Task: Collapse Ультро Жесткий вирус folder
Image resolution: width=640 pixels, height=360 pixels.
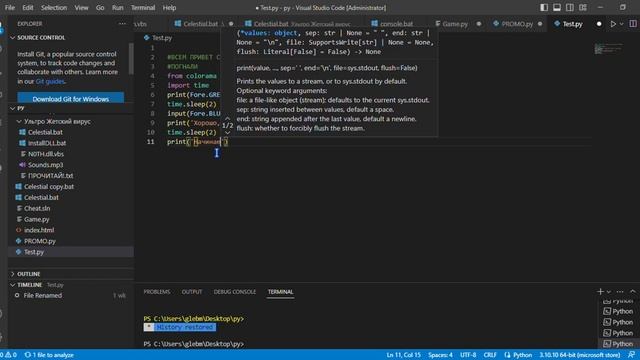Action: coord(53,122)
